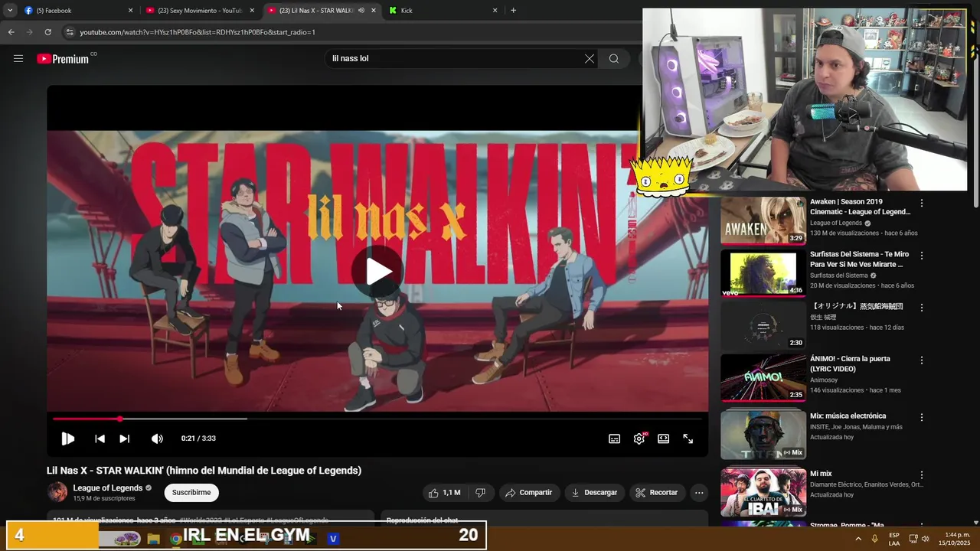Switch ESP LAA keyboard language indicator
Viewport: 980px width, 551px height.
[894, 539]
